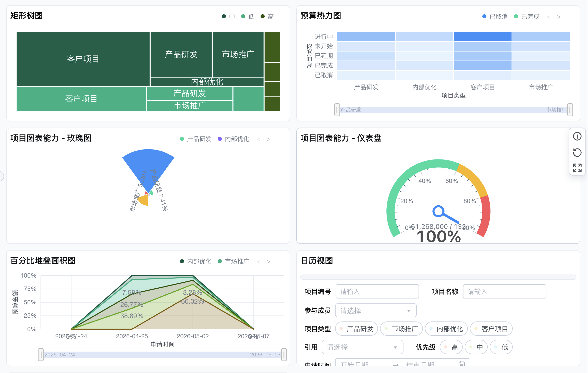Choose priority 中 tag

(476, 347)
